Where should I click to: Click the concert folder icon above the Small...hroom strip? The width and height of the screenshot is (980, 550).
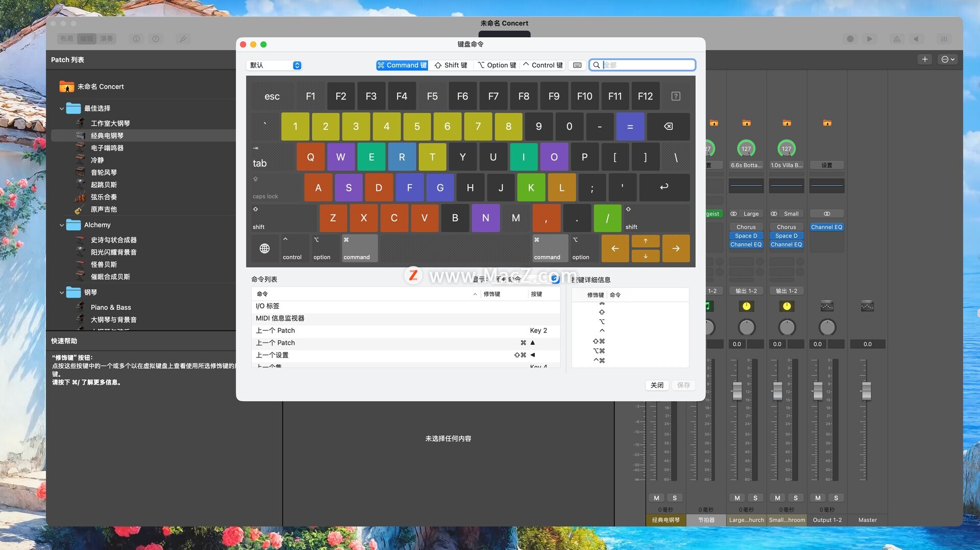point(787,123)
